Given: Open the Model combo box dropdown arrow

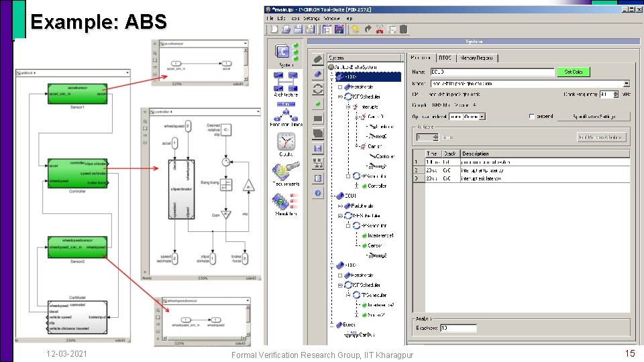Looking at the screenshot, I should click(626, 84).
